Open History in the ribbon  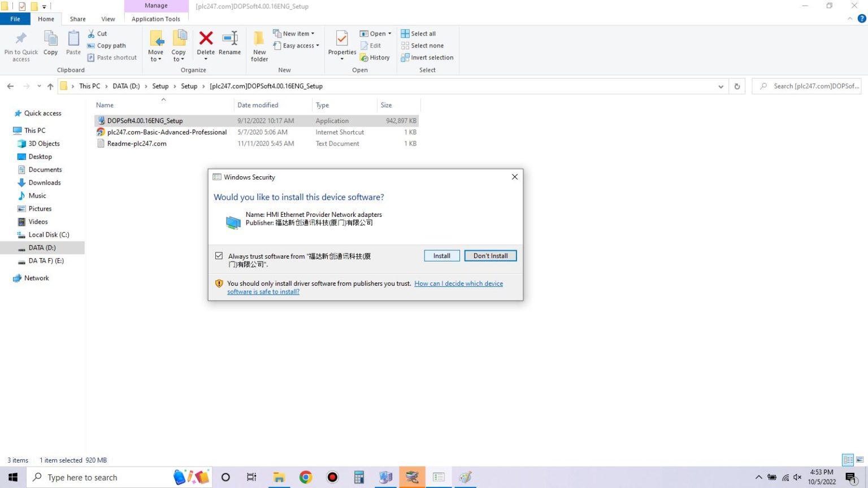[375, 58]
